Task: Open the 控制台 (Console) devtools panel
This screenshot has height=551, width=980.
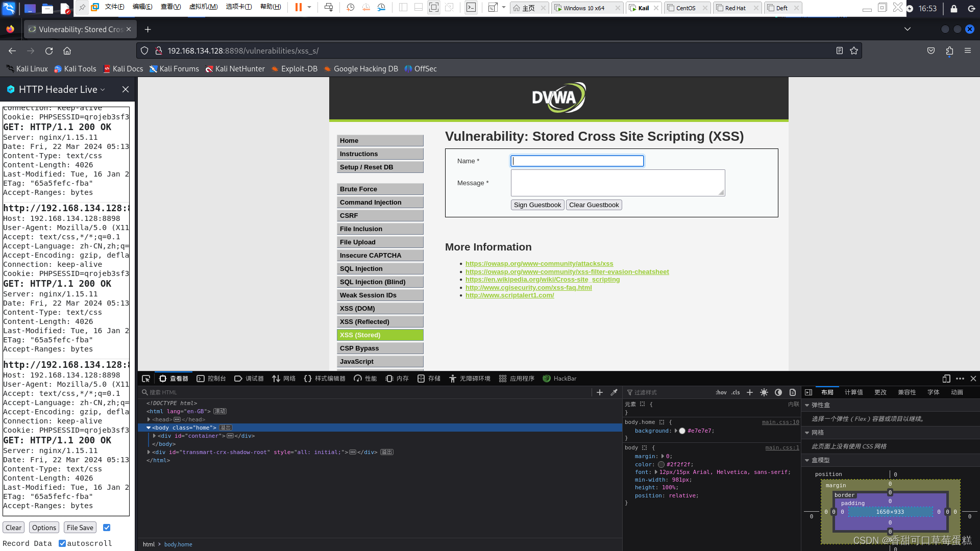Action: tap(211, 378)
